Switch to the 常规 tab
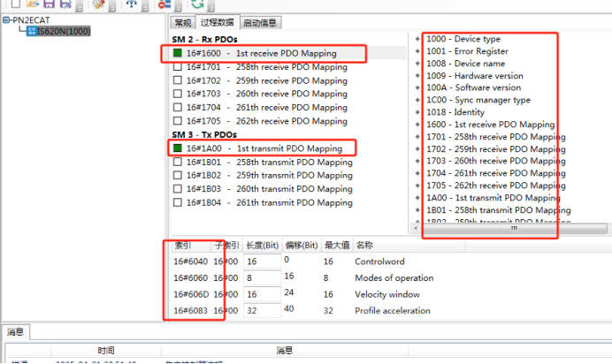Image resolution: width=612 pixels, height=364 pixels. coord(182,22)
